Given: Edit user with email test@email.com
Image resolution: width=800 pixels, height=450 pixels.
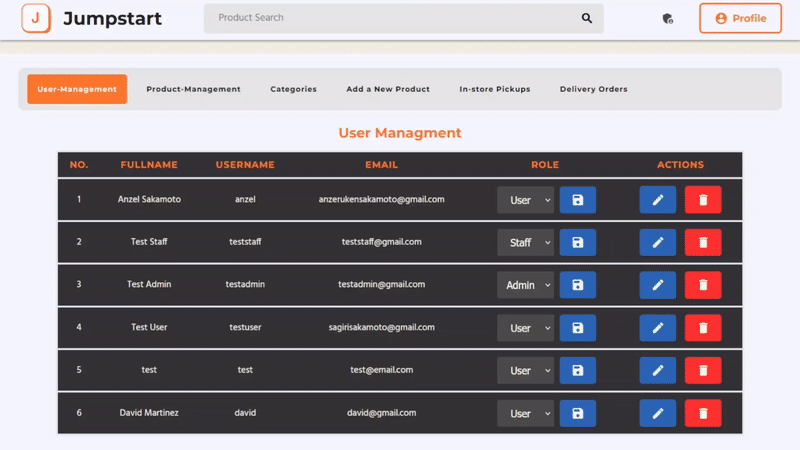Looking at the screenshot, I should click(x=658, y=370).
